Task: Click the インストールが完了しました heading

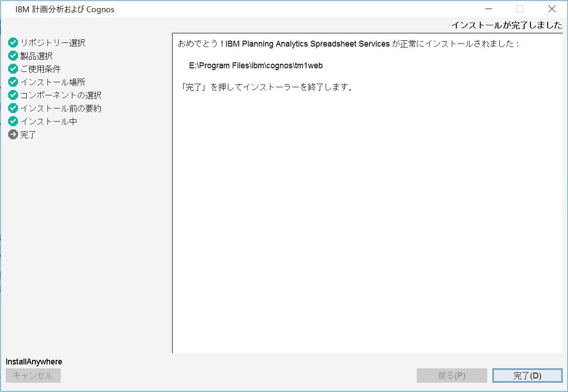Action: click(x=507, y=25)
